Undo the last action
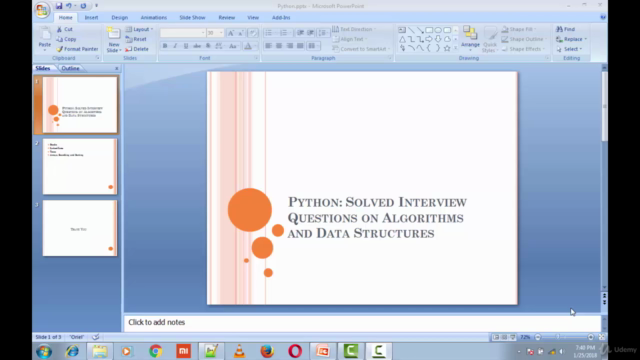 tap(69, 6)
